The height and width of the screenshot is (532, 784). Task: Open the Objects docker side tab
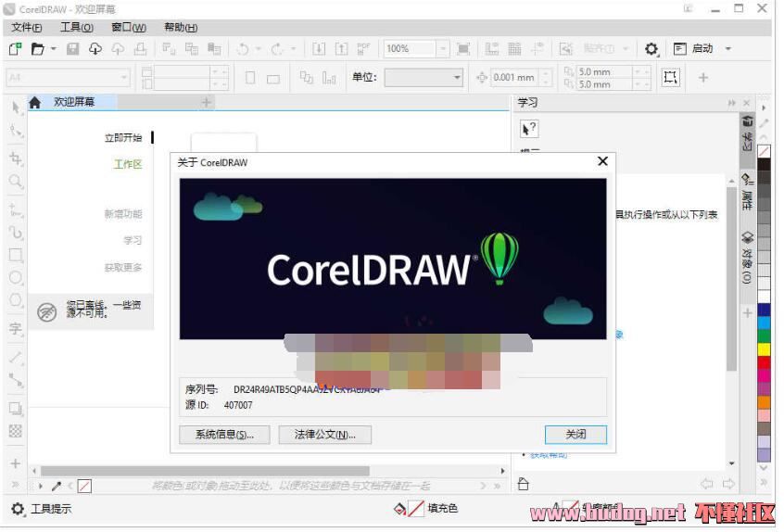click(x=747, y=258)
